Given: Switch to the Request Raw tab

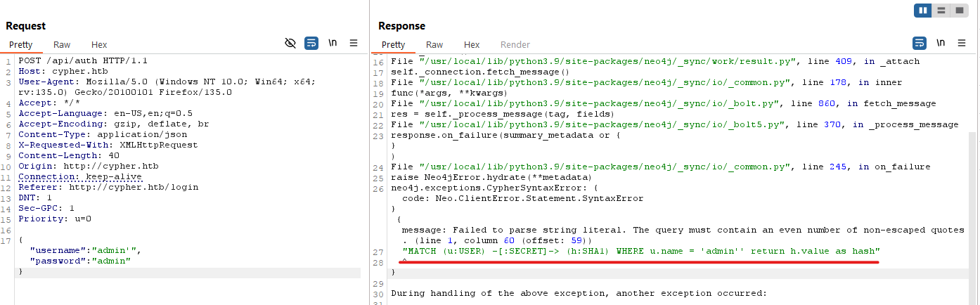Looking at the screenshot, I should pyautogui.click(x=62, y=44).
